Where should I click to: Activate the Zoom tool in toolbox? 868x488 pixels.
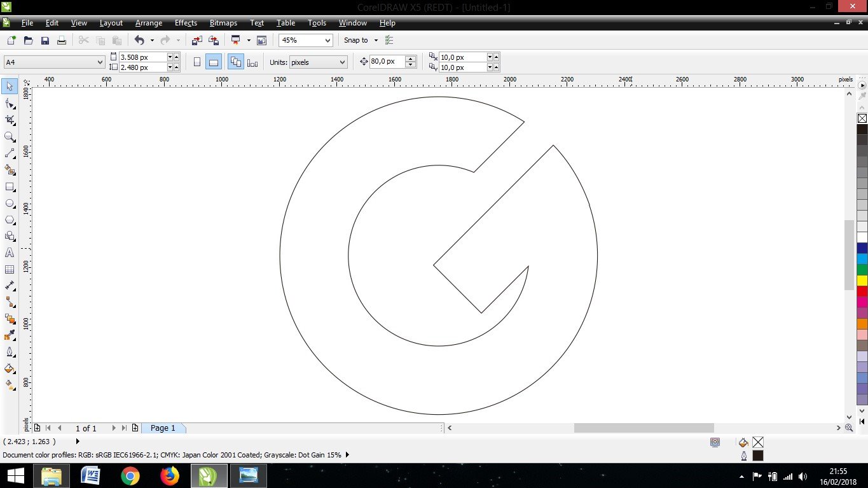10,137
